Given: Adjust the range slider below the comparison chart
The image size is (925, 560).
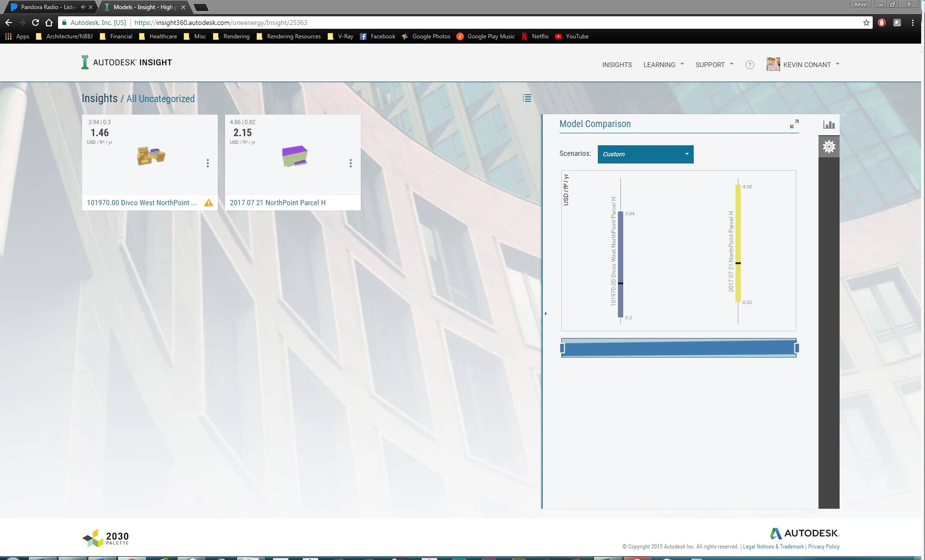Looking at the screenshot, I should pos(679,349).
